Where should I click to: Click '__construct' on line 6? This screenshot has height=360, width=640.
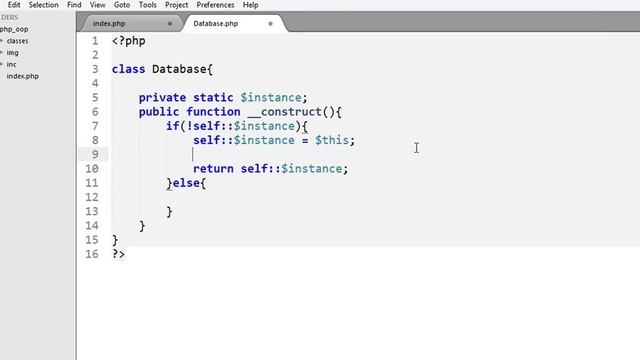pos(284,112)
